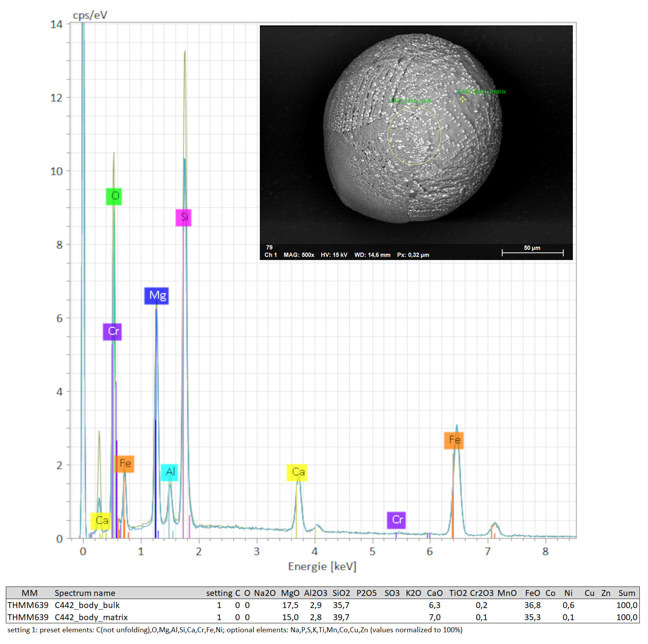Select the MgO value 17,5 cell

tap(290, 605)
